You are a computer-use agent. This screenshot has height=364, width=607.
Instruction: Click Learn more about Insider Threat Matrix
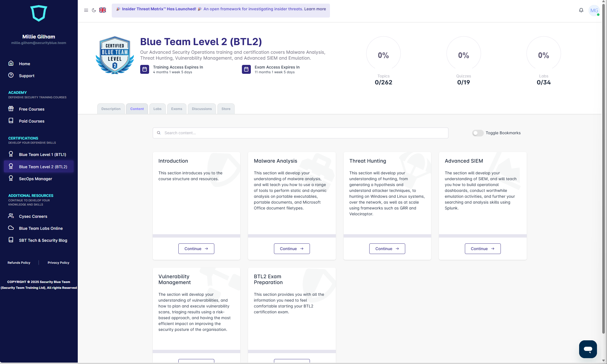(315, 9)
